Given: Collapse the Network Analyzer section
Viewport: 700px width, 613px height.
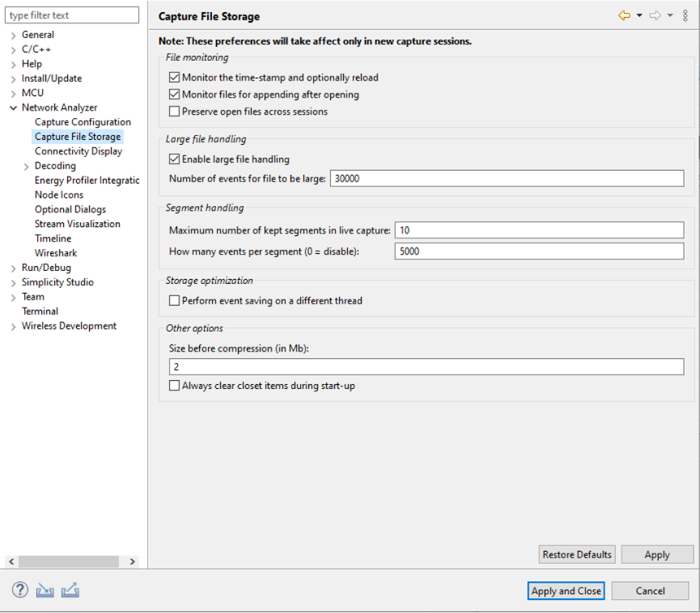Looking at the screenshot, I should pos(12,107).
